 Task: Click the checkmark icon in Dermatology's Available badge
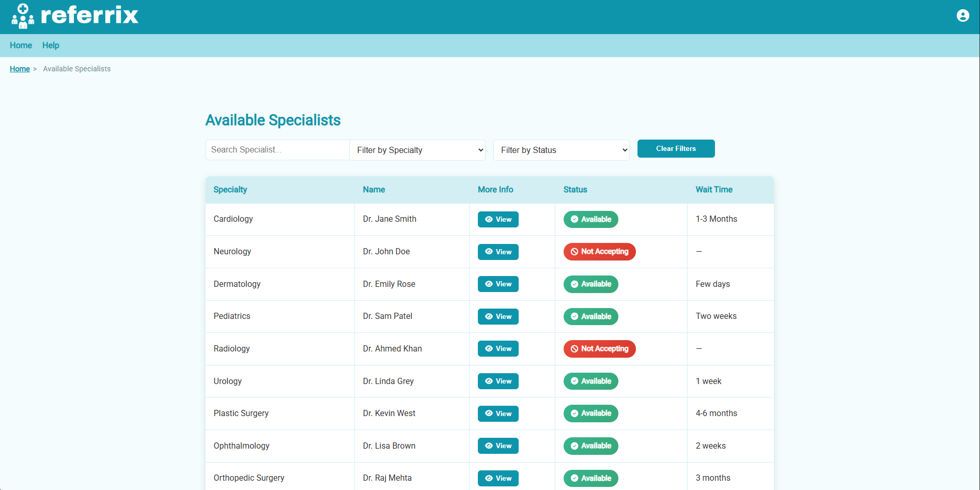point(574,284)
